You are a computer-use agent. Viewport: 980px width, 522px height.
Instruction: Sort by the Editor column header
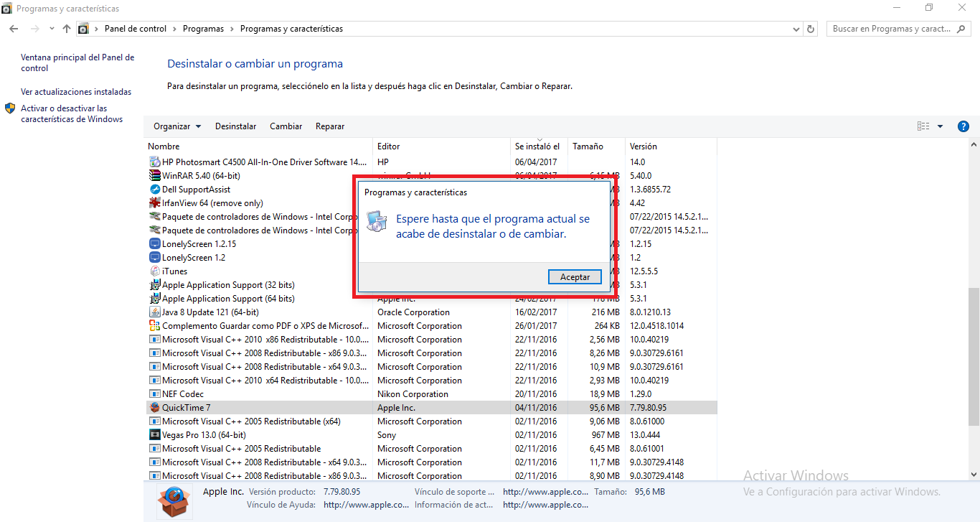point(441,146)
